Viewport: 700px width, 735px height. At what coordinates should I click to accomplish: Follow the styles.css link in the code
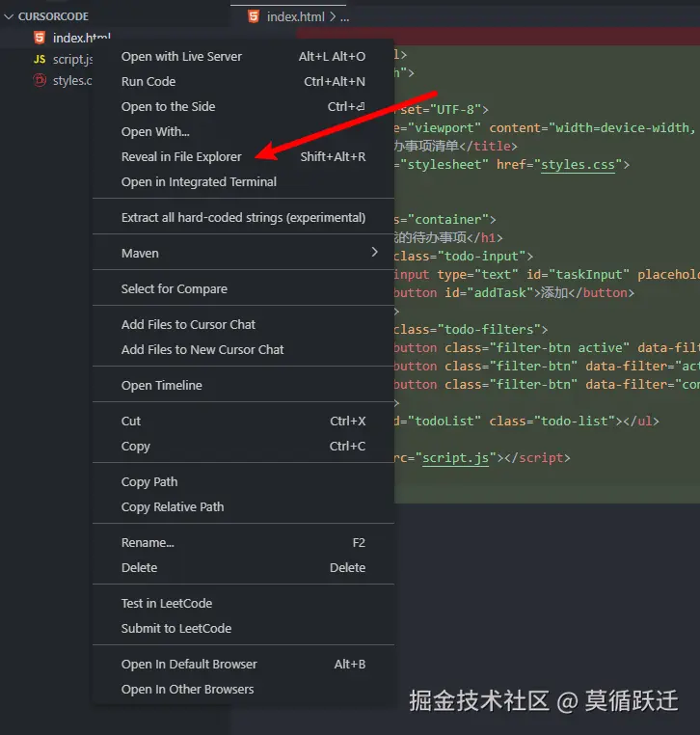pyautogui.click(x=578, y=165)
